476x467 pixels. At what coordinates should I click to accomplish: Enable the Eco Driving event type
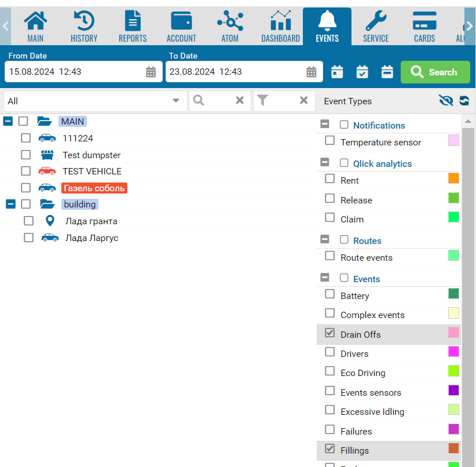click(x=330, y=371)
